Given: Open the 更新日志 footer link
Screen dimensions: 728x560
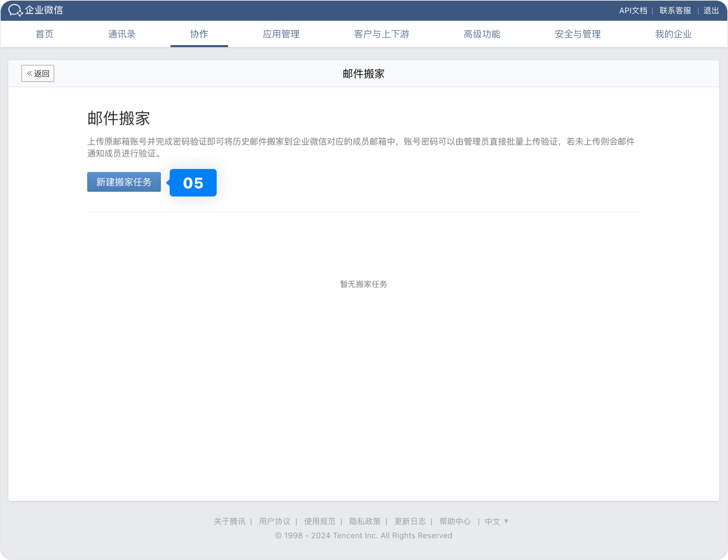Looking at the screenshot, I should click(x=410, y=521).
